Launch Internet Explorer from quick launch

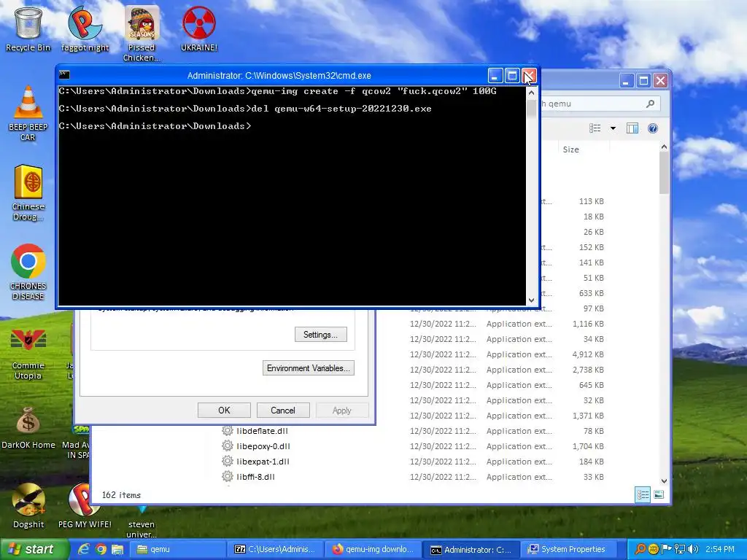pyautogui.click(x=84, y=549)
